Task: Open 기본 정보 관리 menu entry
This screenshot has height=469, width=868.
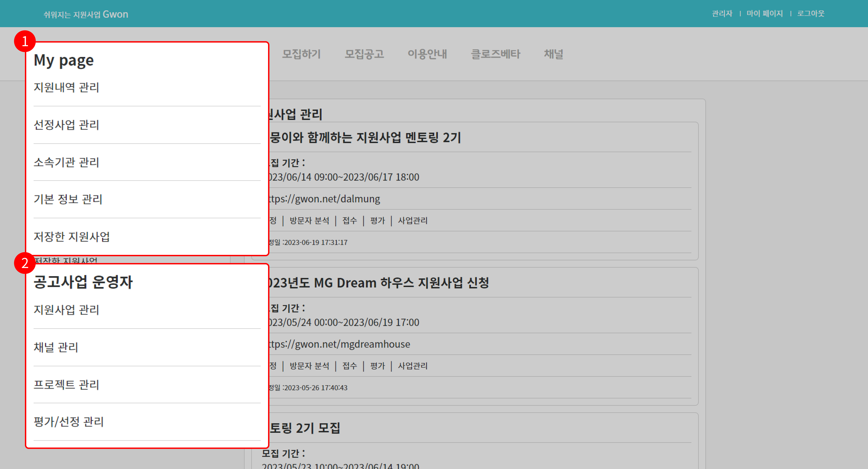Action: coord(68,199)
